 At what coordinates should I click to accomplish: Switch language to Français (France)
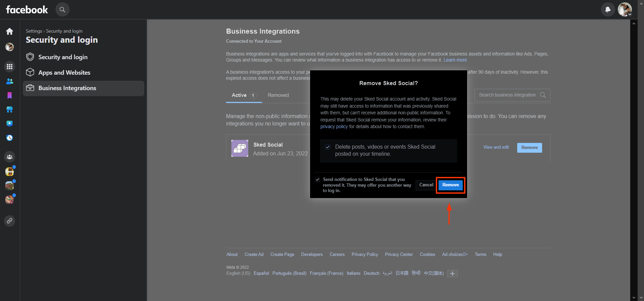pyautogui.click(x=327, y=273)
